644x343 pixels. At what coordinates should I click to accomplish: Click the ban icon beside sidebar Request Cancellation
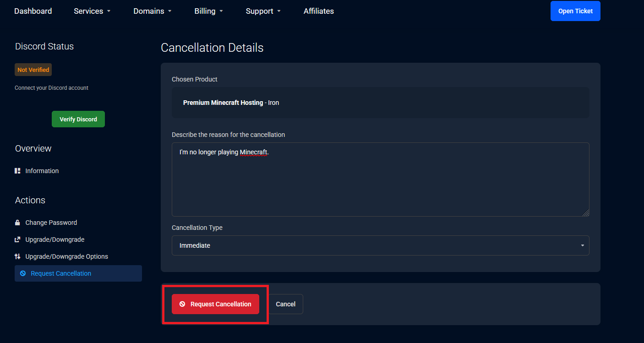23,273
